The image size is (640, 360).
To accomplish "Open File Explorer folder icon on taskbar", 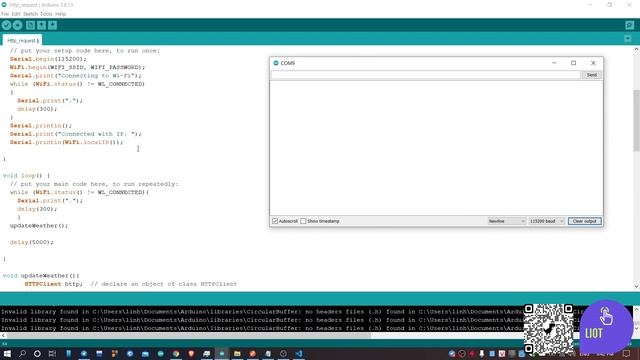I will [x=237, y=353].
